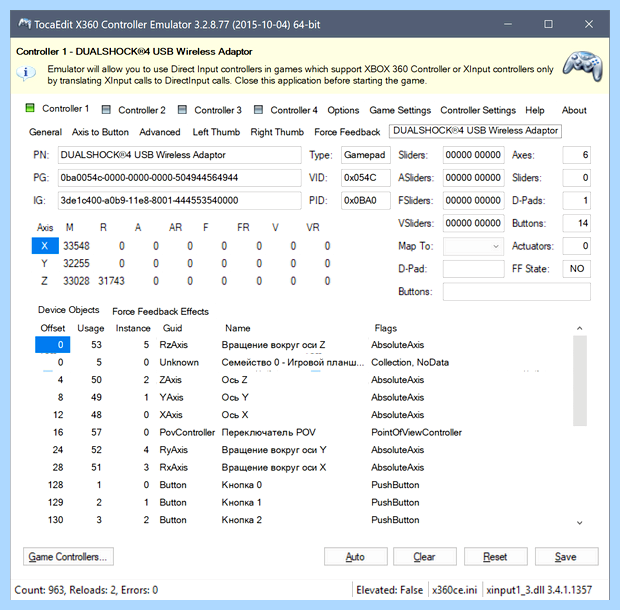Click the Type field showing Gamepad
Screen dimensions: 620x610
(x=366, y=155)
